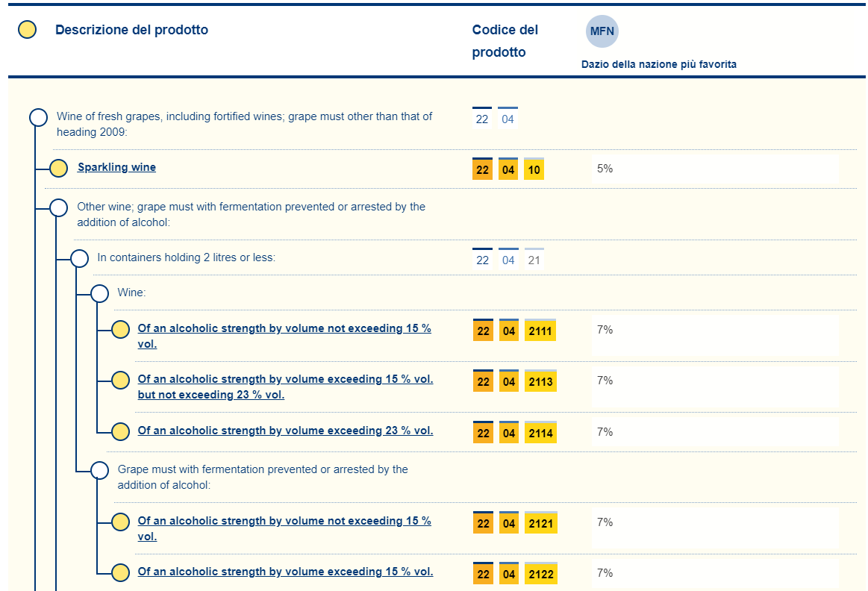Click yellow node for code 2122 row
The image size is (868, 591).
[120, 573]
